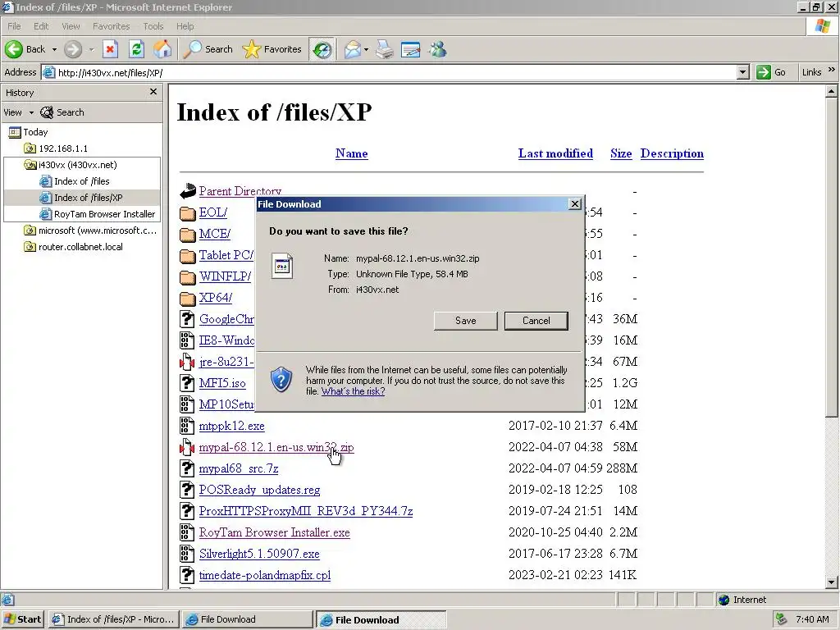This screenshot has width=840, height=630.
Task: Click the EOL/ folder icon
Action: coord(188,213)
